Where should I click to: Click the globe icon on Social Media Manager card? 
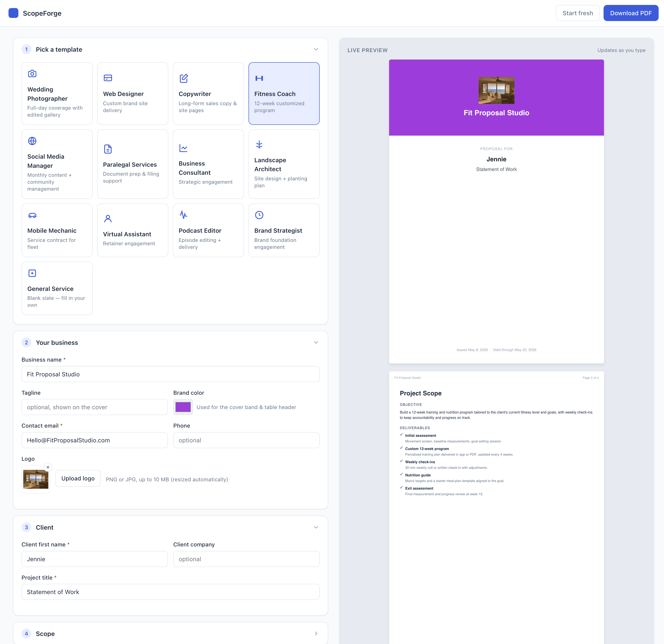pos(32,141)
